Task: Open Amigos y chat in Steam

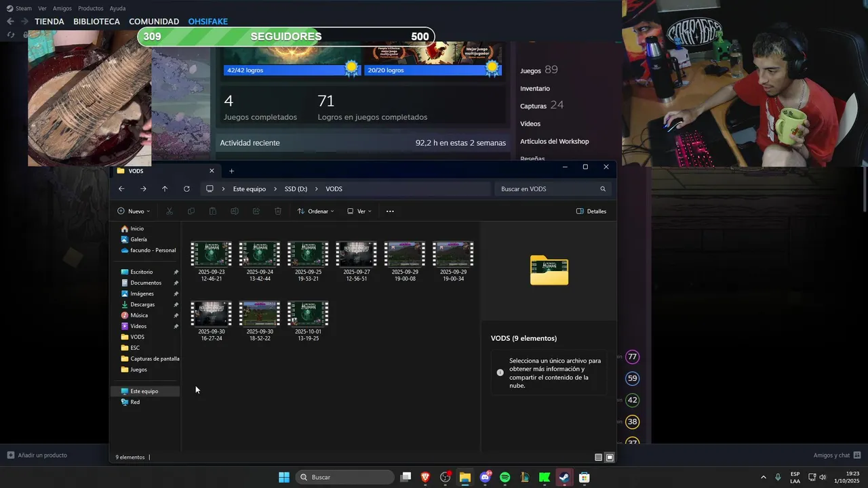Action: [837, 455]
